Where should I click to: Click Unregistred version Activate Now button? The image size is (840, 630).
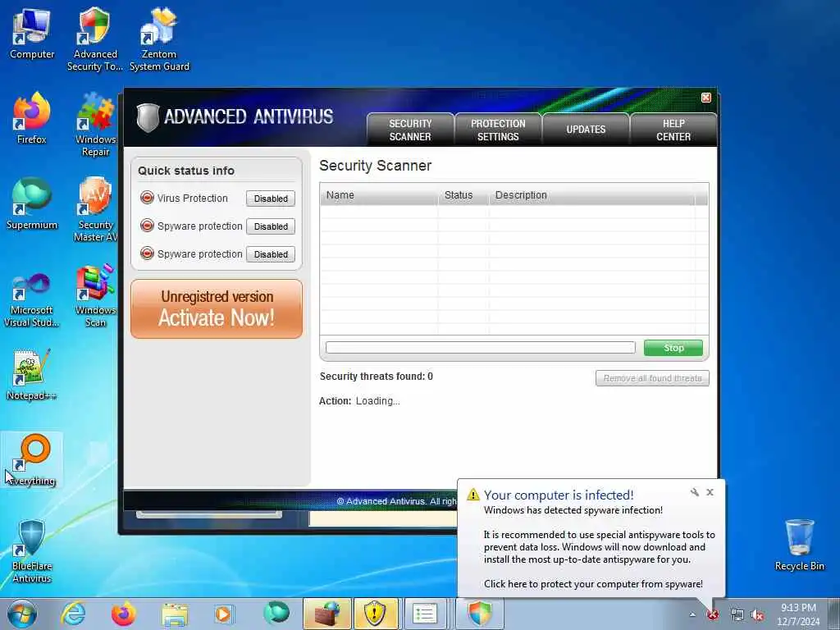217,308
